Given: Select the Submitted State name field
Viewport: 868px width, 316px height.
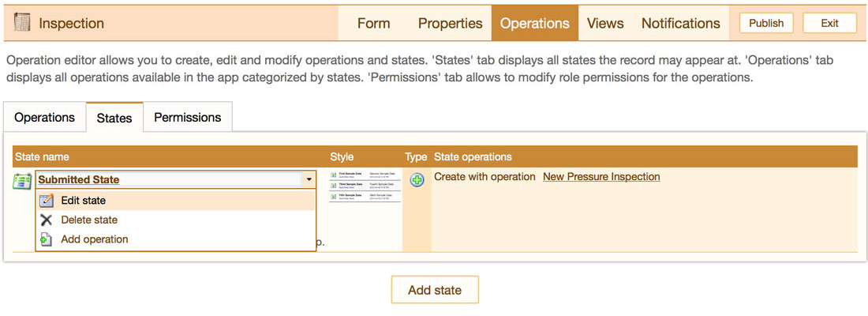Looking at the screenshot, I should pos(166,180).
